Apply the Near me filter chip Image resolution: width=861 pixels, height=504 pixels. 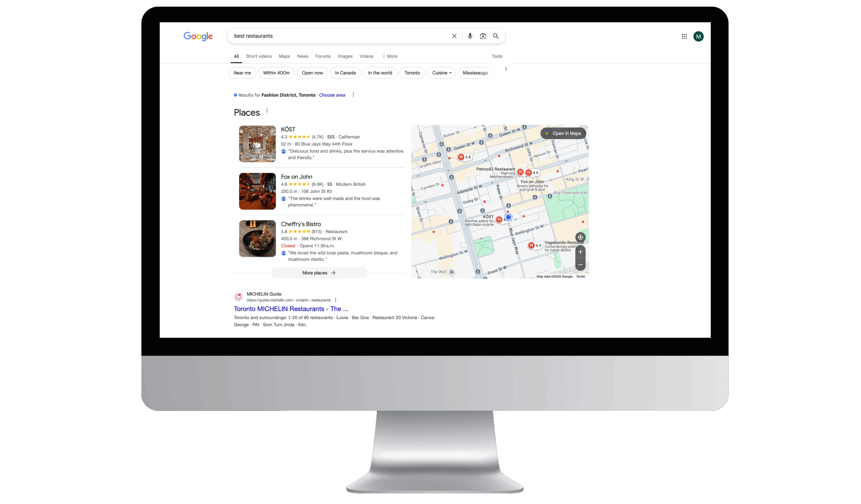click(x=242, y=73)
